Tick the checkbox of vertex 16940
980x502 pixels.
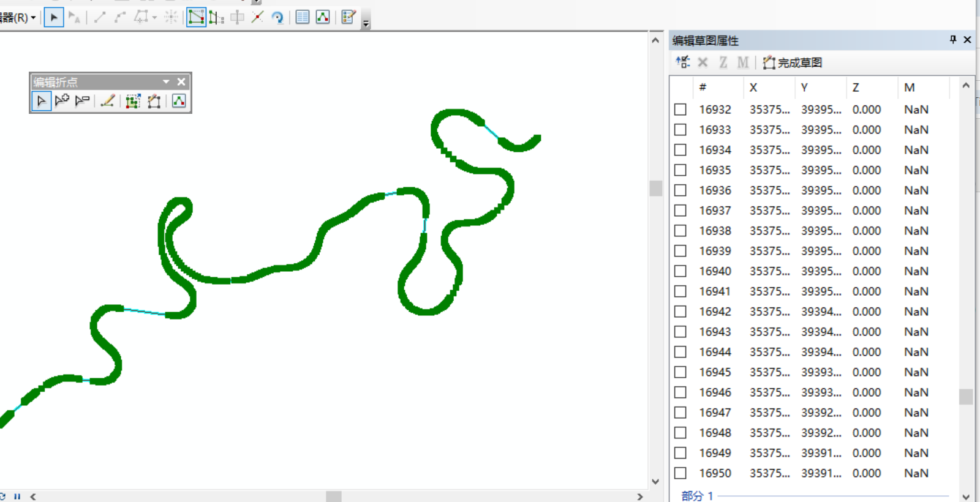680,271
